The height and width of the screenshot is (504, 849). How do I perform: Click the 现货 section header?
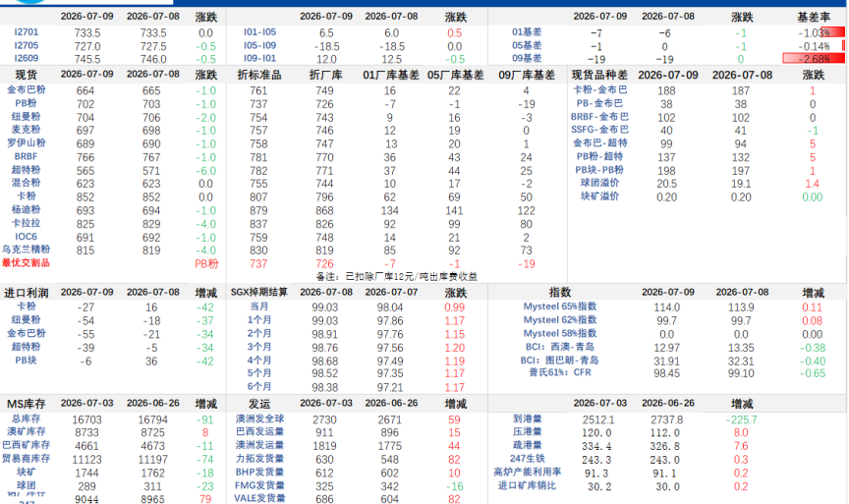26,75
